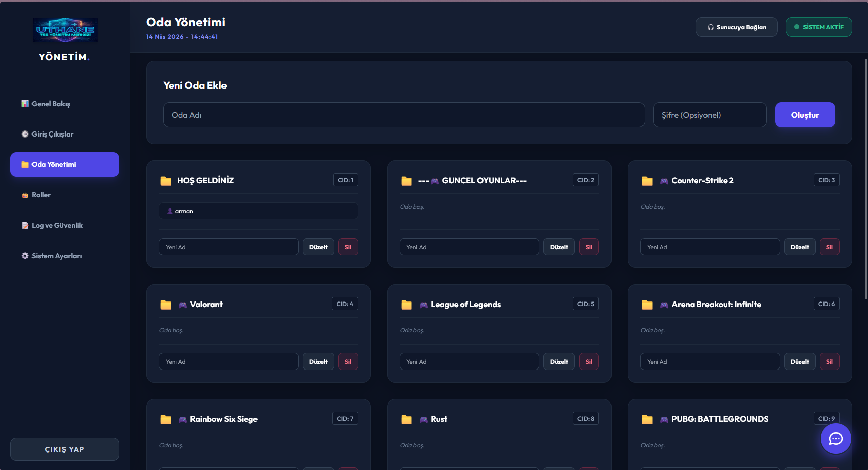Click user arman in HOŞ GELDİNİZ room
Viewport: 868px width, 470px height.
(x=259, y=211)
